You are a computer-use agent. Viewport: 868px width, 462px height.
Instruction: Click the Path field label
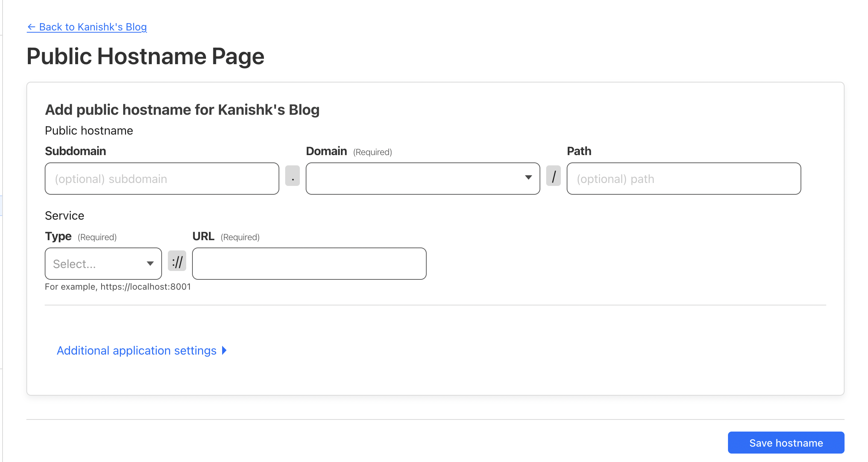pos(579,151)
